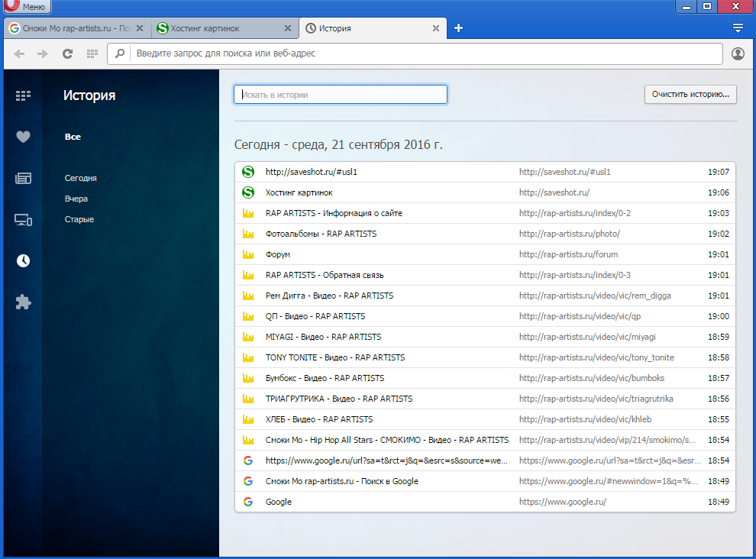
Task: Open the News icon in sidebar
Action: coord(23,179)
